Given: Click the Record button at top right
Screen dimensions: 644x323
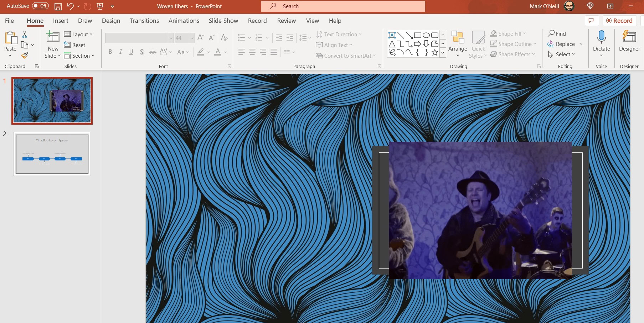Looking at the screenshot, I should [619, 21].
